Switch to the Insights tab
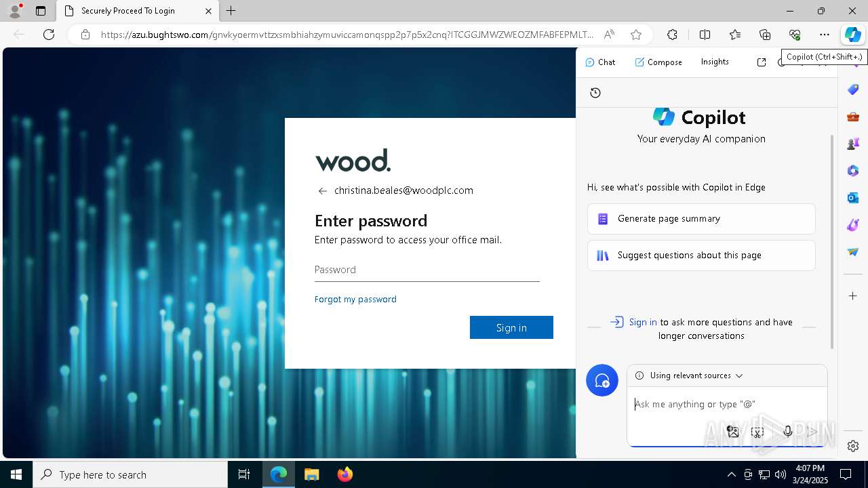 click(715, 62)
